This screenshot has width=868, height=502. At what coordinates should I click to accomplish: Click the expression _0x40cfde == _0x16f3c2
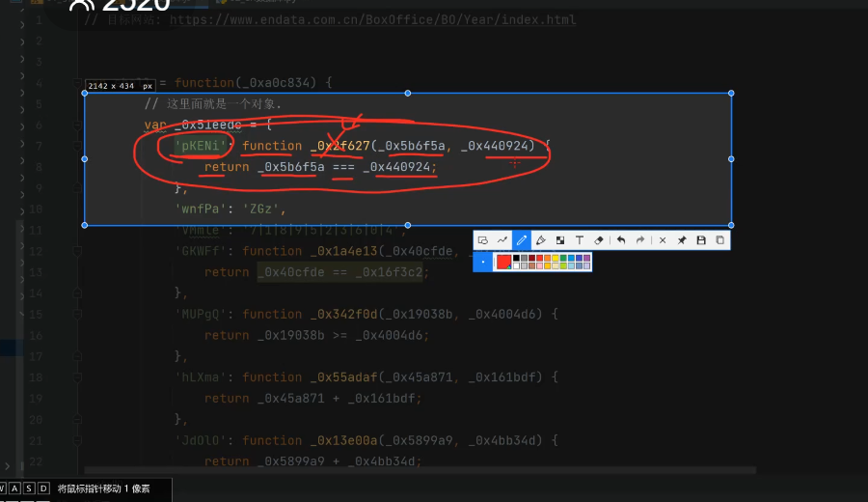339,272
